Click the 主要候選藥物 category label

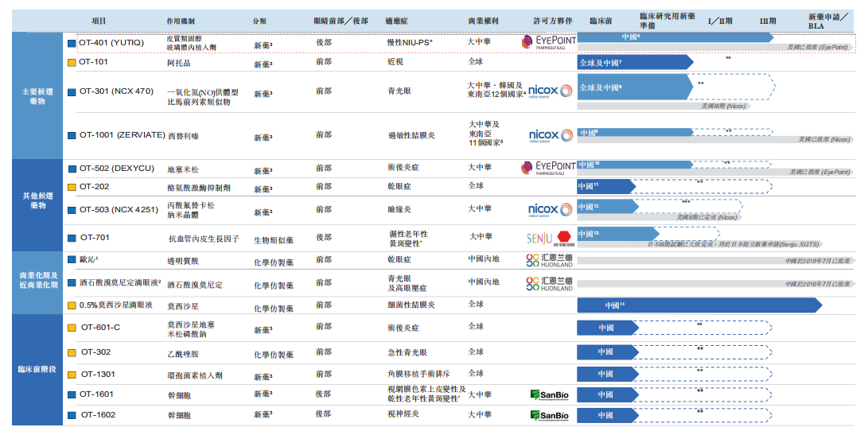[37, 97]
